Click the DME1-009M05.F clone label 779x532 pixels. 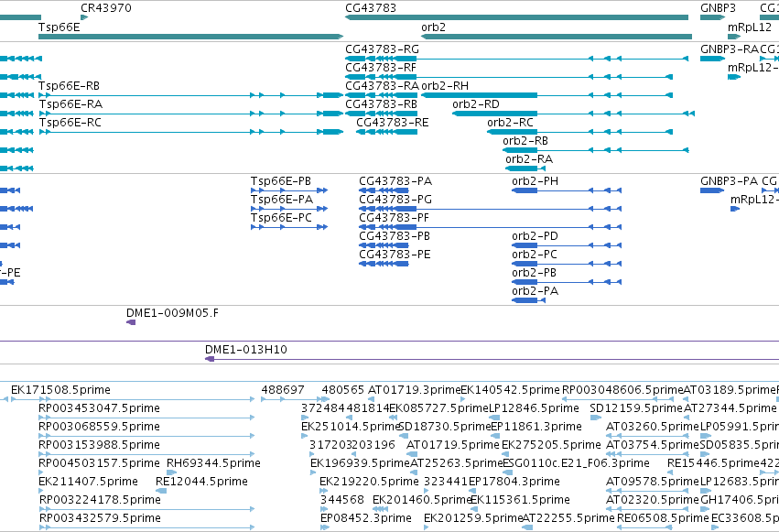coord(172,313)
